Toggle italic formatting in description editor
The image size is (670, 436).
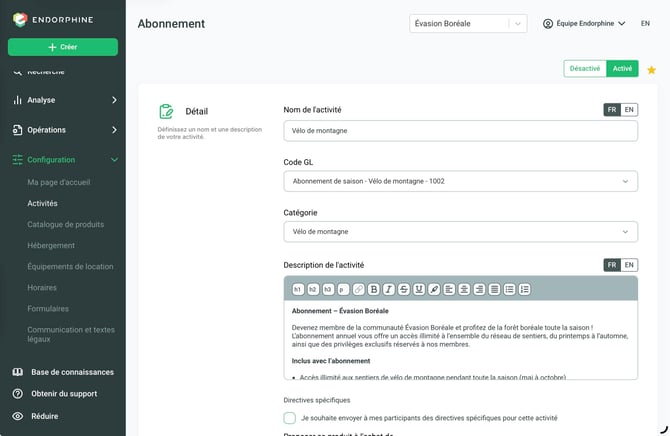(x=389, y=289)
